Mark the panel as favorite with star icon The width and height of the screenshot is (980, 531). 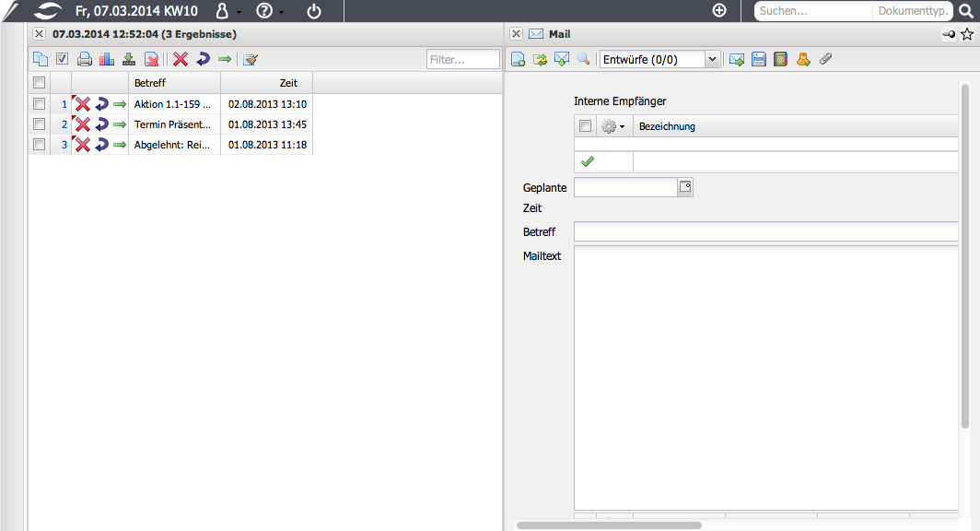[967, 34]
